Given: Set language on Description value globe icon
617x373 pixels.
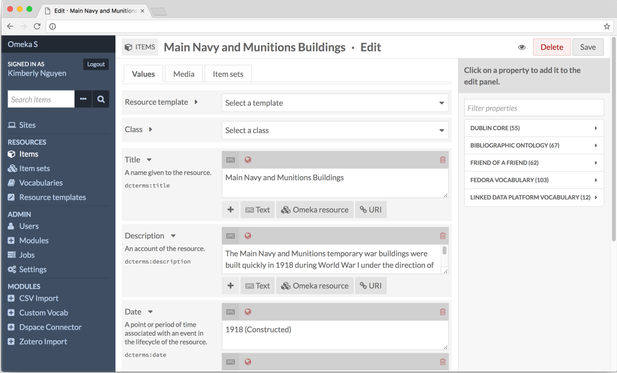Looking at the screenshot, I should pyautogui.click(x=248, y=236).
